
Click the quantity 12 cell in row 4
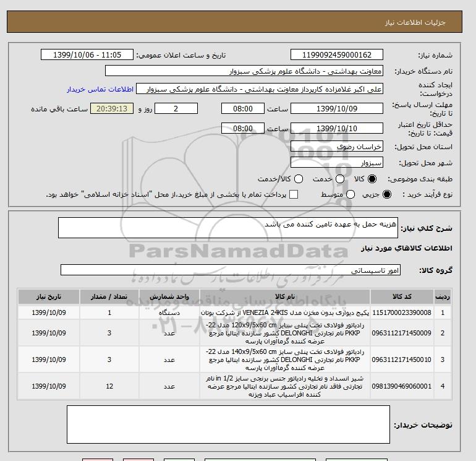click(x=109, y=386)
